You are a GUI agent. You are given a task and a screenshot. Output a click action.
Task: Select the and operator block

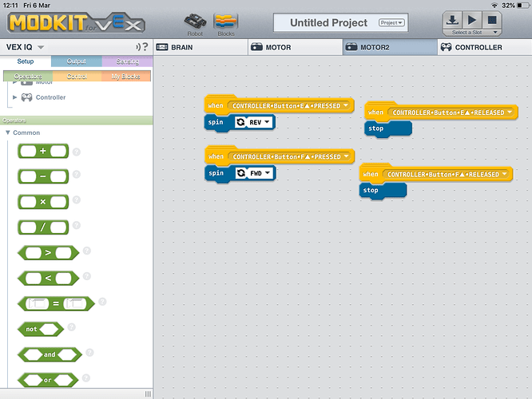click(x=50, y=354)
